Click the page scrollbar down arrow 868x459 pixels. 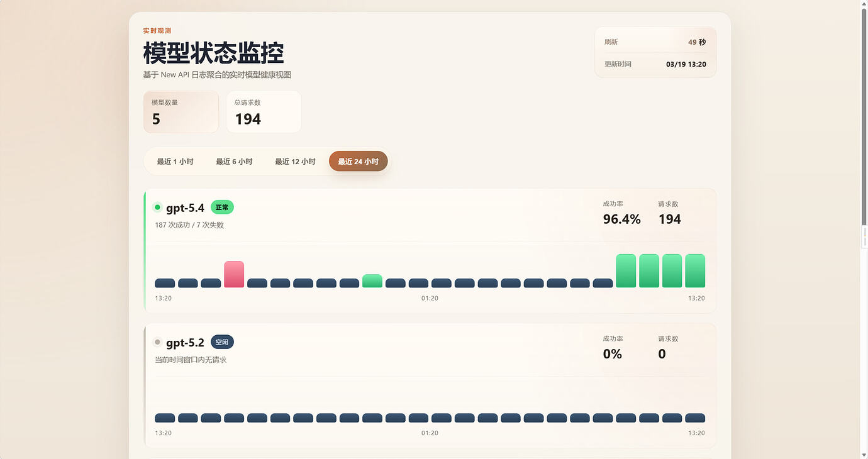point(864,454)
